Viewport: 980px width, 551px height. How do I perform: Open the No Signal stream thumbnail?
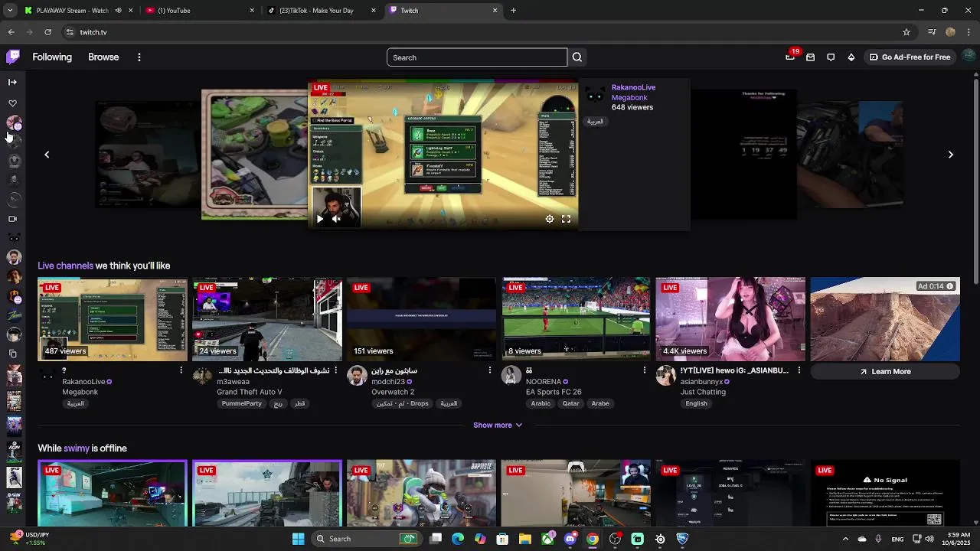885,494
